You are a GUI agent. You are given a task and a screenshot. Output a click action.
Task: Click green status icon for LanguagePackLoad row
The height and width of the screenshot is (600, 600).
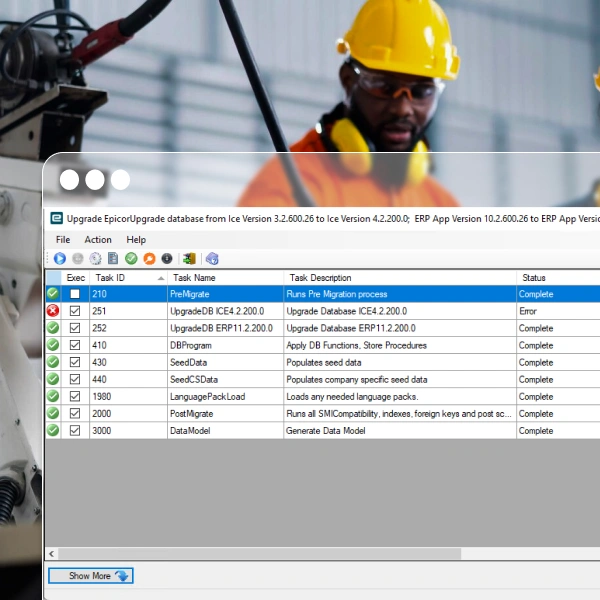click(x=53, y=396)
